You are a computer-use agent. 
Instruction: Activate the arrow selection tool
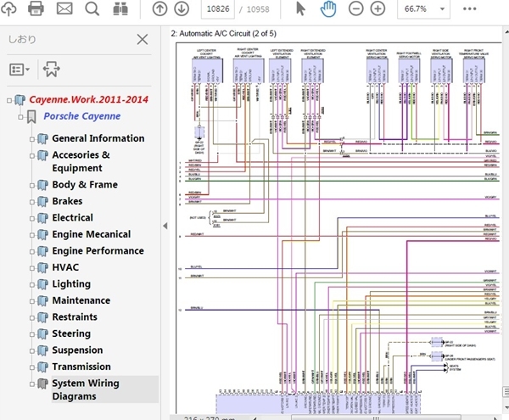click(300, 9)
